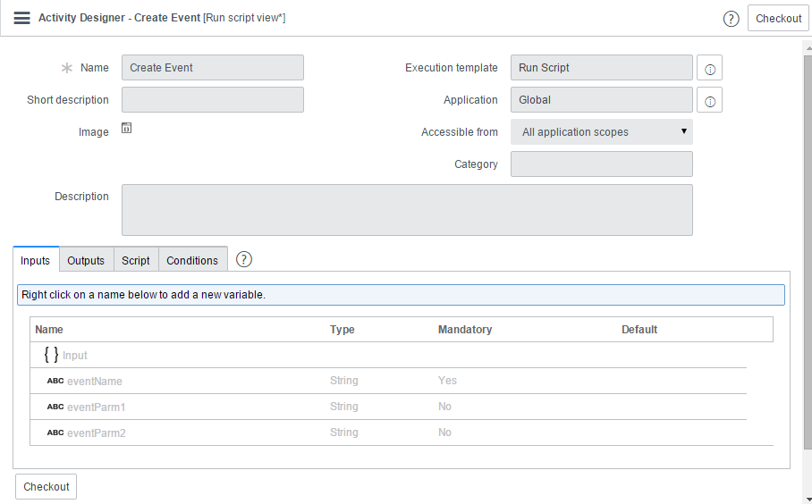This screenshot has height=504, width=812.
Task: Click the Application field showing Global
Action: tap(602, 100)
